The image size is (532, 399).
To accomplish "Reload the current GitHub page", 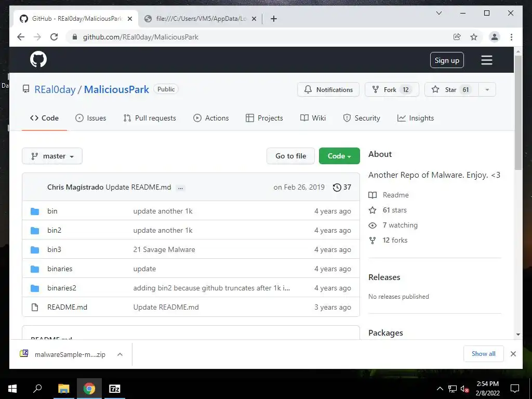I will [x=54, y=37].
